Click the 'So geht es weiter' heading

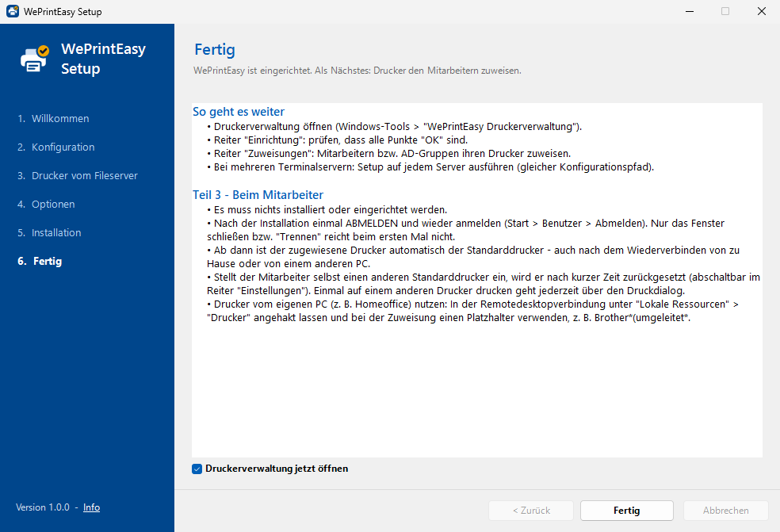[239, 112]
